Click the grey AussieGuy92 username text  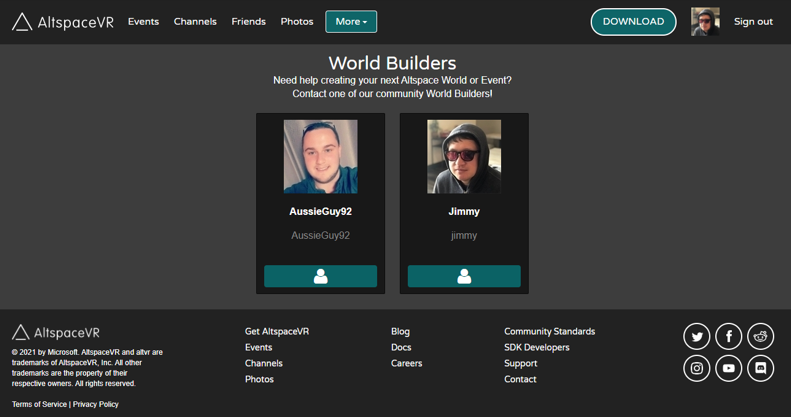click(320, 235)
